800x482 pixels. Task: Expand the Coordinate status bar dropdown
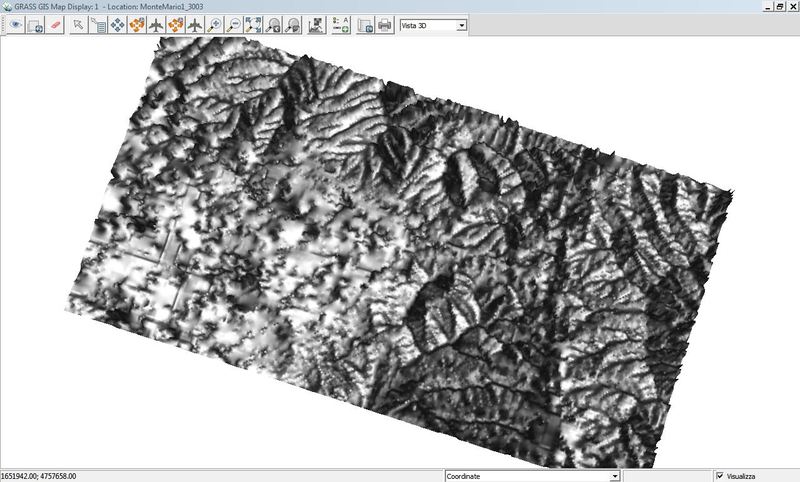[x=614, y=476]
